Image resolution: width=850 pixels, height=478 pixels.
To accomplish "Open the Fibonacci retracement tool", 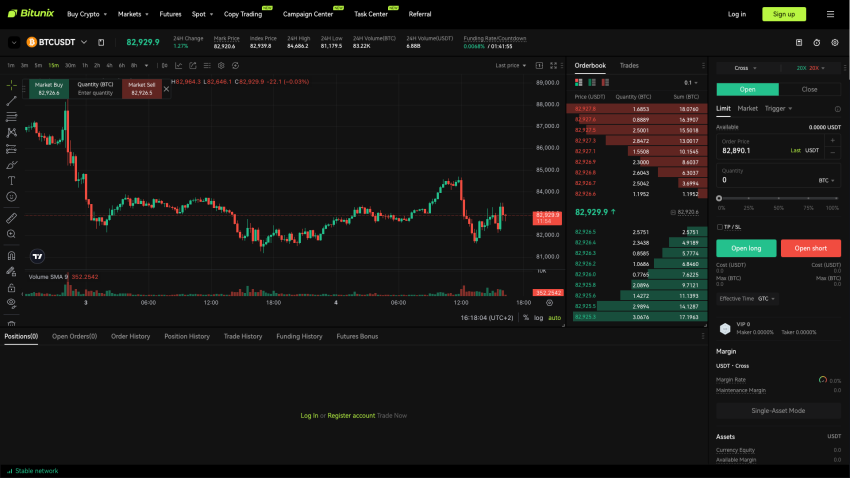I will click(11, 117).
